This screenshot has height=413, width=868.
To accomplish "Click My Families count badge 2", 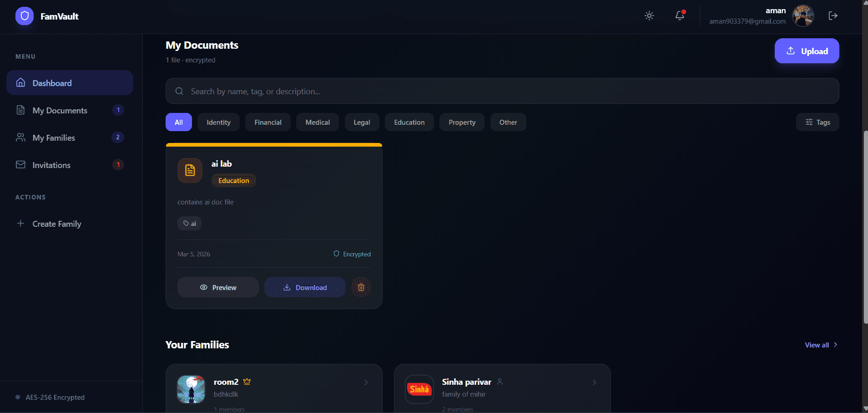I will click(x=118, y=137).
